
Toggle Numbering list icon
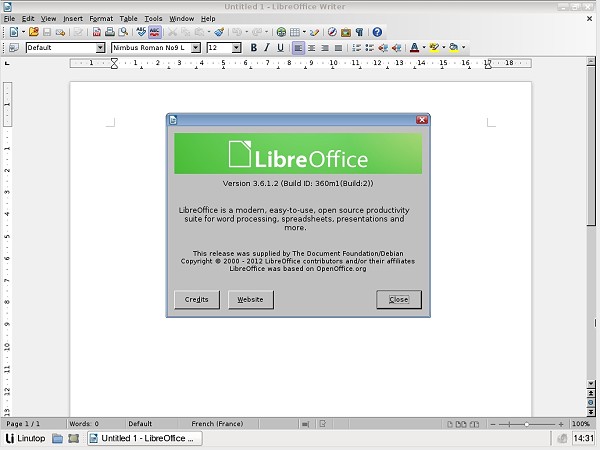tap(356, 48)
